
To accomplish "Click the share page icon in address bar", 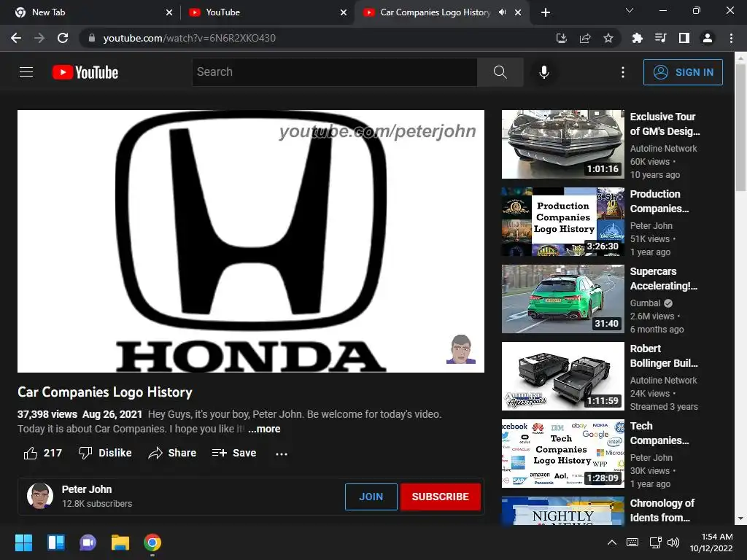I will click(x=585, y=38).
